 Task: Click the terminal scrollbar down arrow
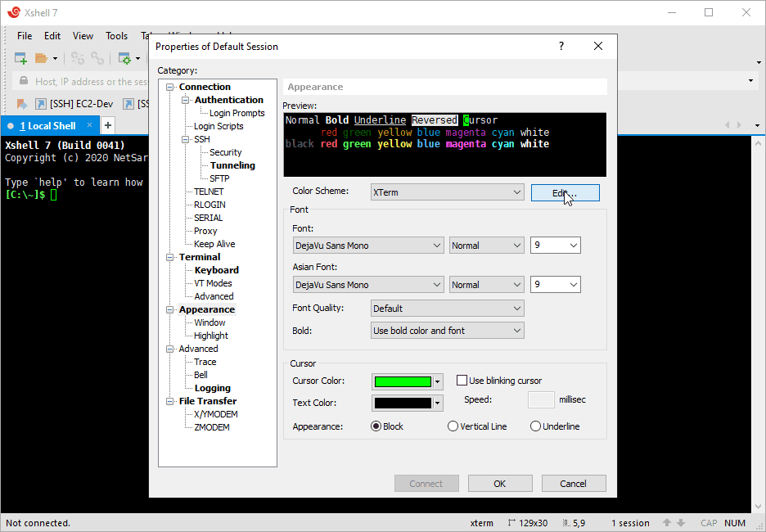pos(758,507)
